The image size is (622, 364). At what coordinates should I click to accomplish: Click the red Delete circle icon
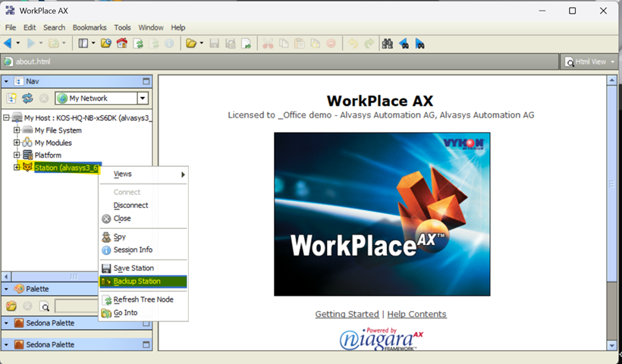(331, 44)
